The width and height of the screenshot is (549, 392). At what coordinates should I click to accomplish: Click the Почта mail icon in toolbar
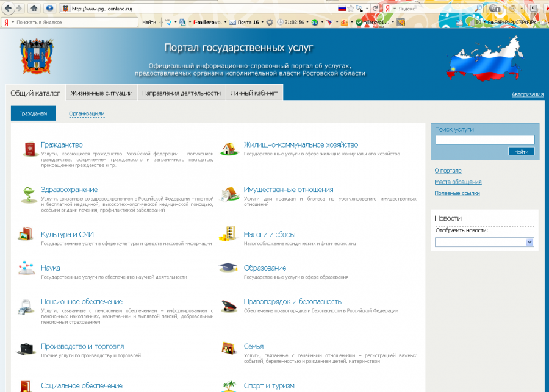tap(232, 22)
